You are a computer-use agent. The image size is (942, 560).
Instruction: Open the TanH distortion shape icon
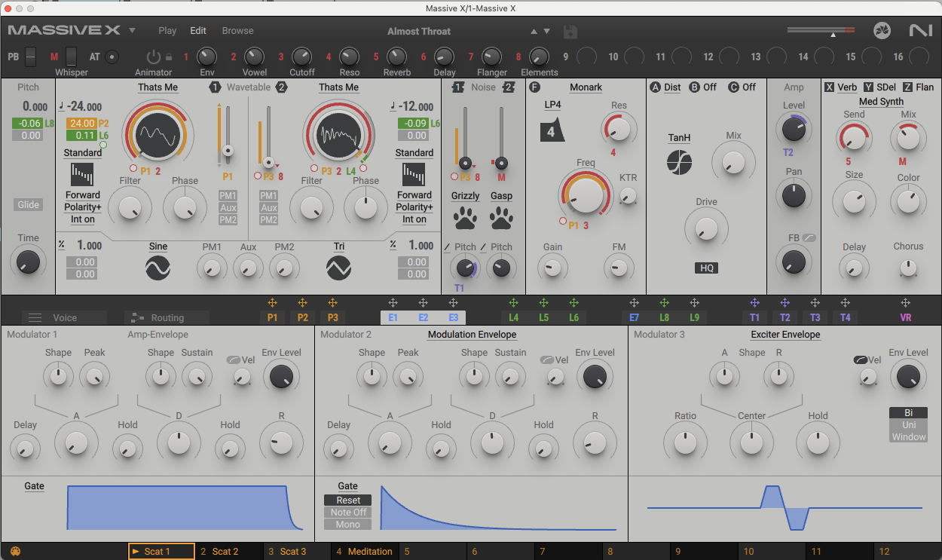coord(679,163)
